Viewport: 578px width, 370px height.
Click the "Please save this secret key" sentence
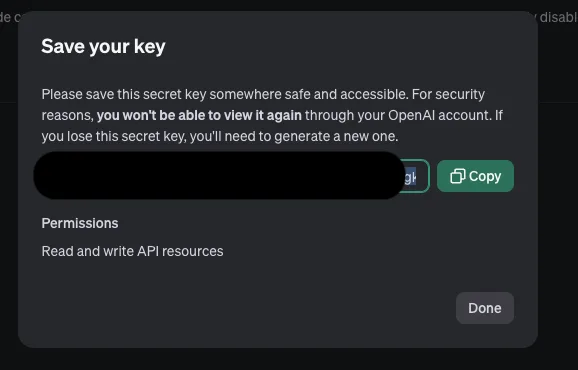(x=124, y=94)
